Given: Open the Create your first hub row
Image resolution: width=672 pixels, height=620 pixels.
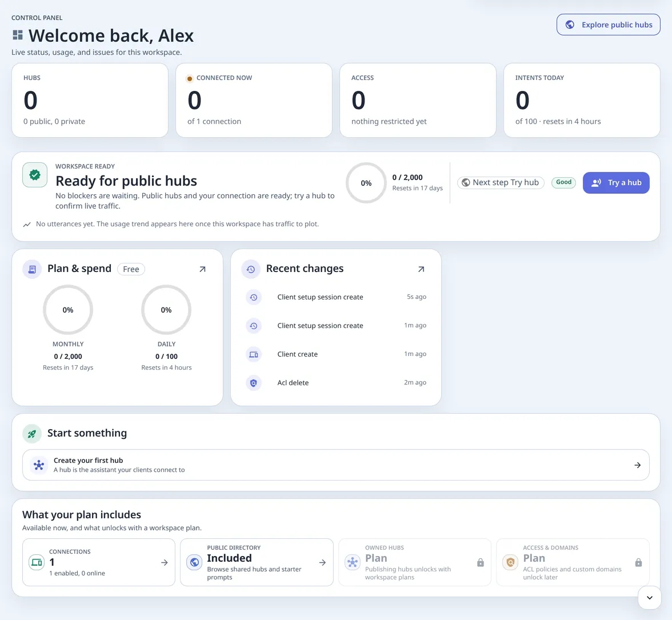Looking at the screenshot, I should coord(336,465).
